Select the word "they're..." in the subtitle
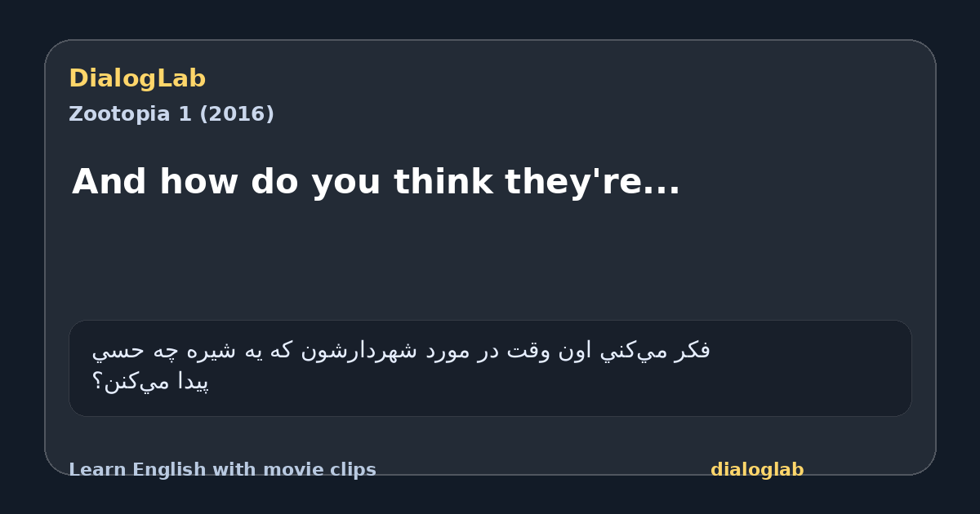 tap(592, 181)
